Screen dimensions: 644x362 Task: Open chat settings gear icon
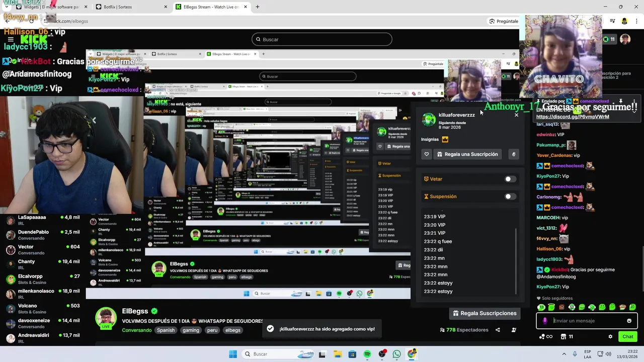(610, 337)
